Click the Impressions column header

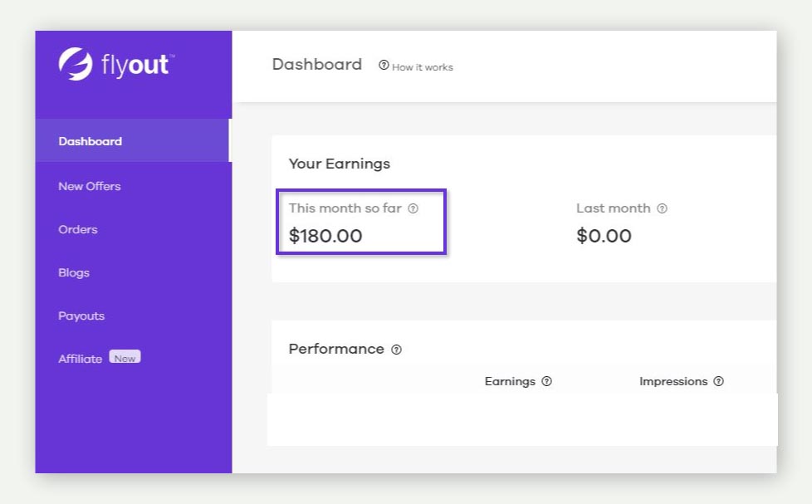coord(673,382)
